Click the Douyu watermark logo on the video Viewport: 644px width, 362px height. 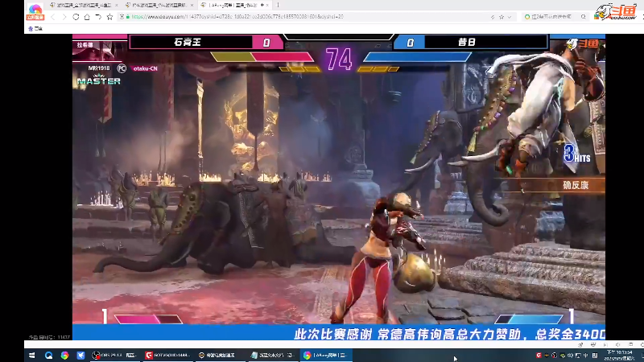[x=582, y=43]
